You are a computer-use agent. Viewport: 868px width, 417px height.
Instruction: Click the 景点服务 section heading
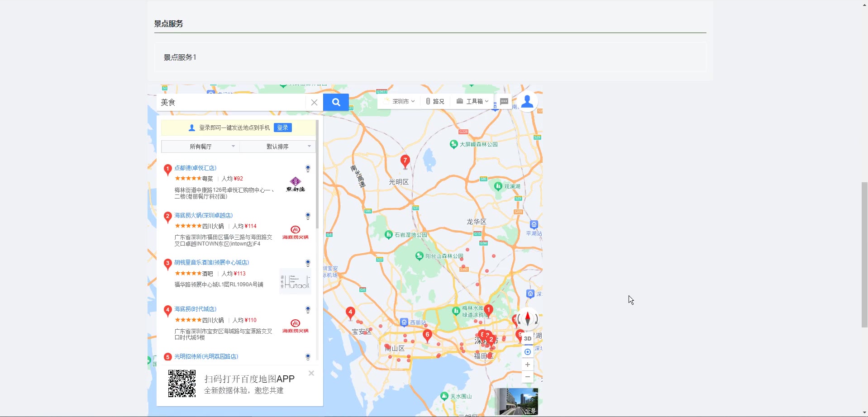tap(168, 24)
